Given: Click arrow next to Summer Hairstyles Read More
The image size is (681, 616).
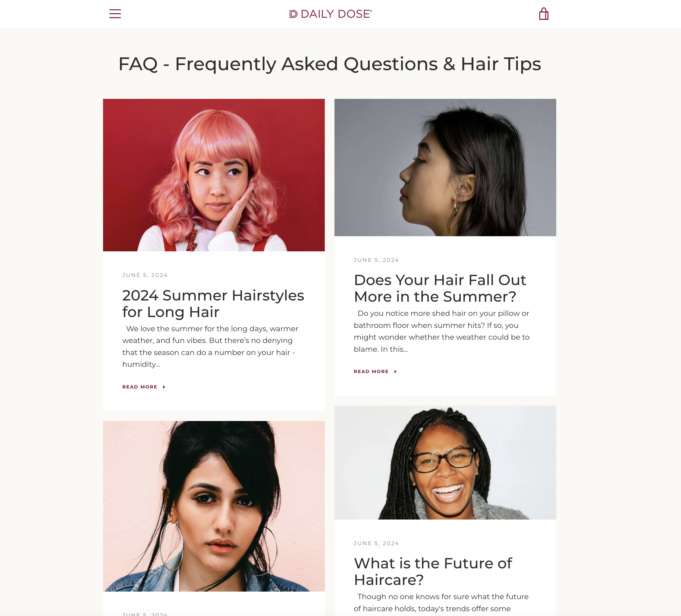Looking at the screenshot, I should click(x=164, y=387).
